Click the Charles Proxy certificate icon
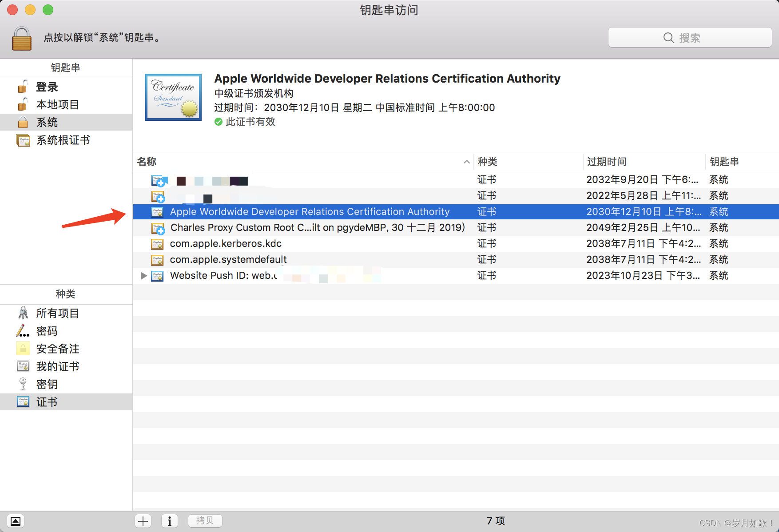 pyautogui.click(x=158, y=228)
